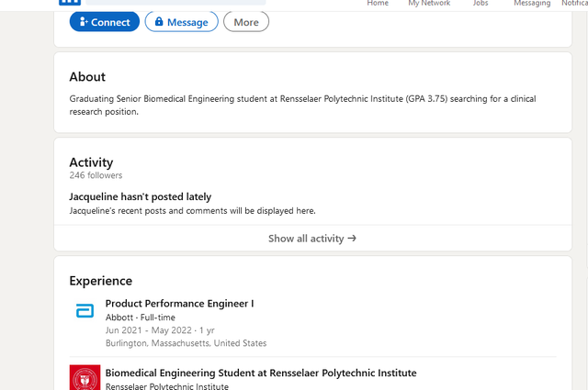Image resolution: width=588 pixels, height=390 pixels.
Task: Click 'Jun 2021 - May 2022 · 1 yr' text
Action: tap(160, 330)
